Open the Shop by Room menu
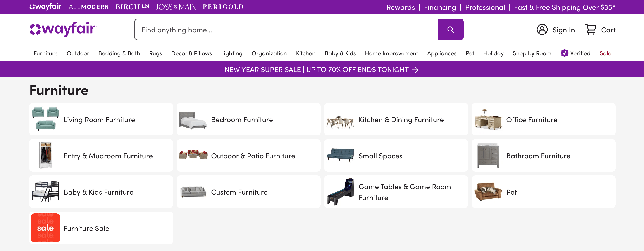This screenshot has width=644, height=251. 532,53
